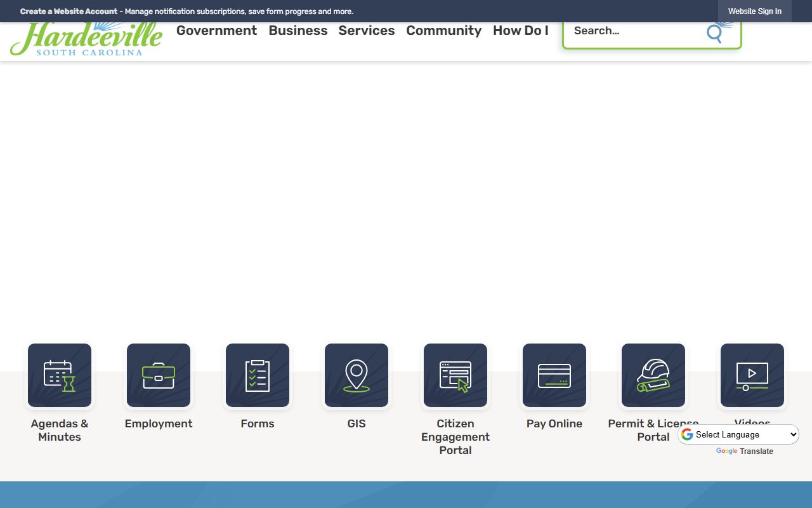Expand the Select Language dropdown
This screenshot has width=812, height=508.
[739, 435]
